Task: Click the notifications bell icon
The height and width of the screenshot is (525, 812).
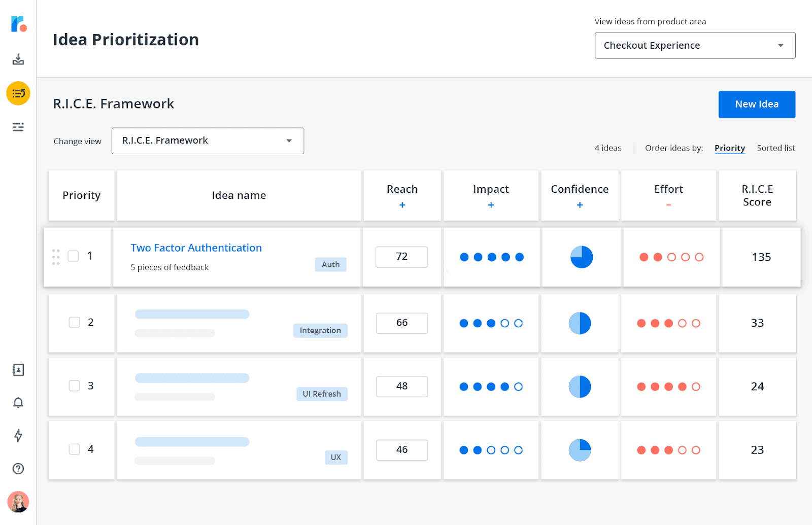Action: point(18,403)
